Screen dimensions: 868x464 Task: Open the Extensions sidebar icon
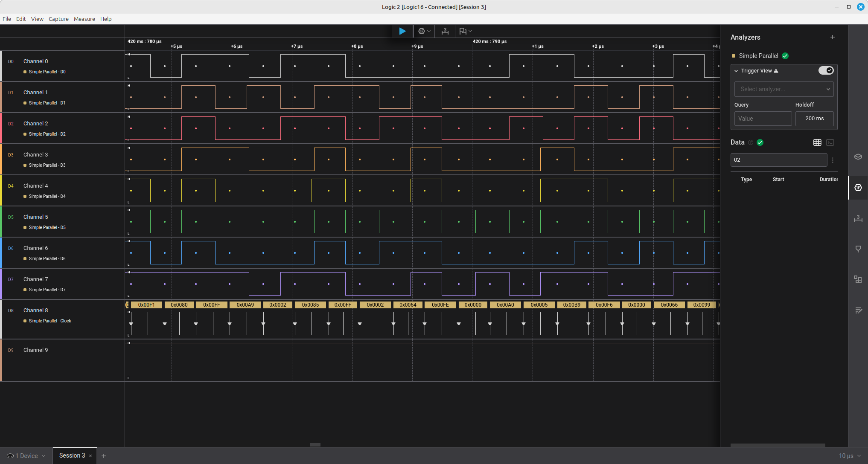[858, 279]
